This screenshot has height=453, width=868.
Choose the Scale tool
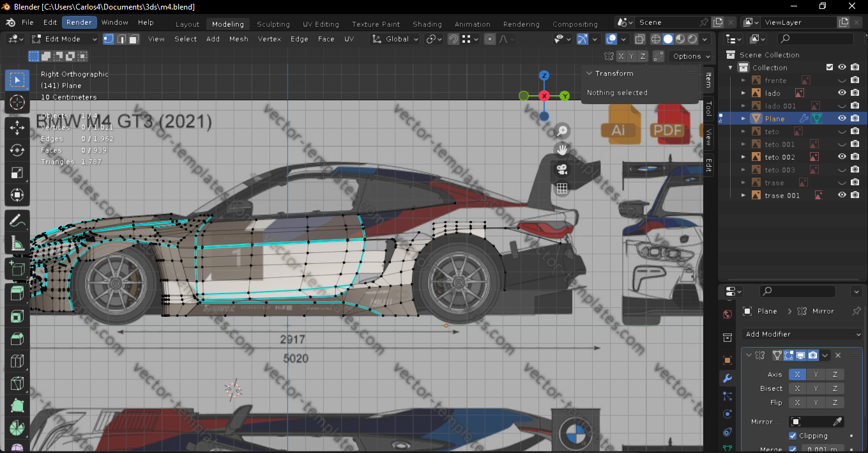(x=17, y=173)
